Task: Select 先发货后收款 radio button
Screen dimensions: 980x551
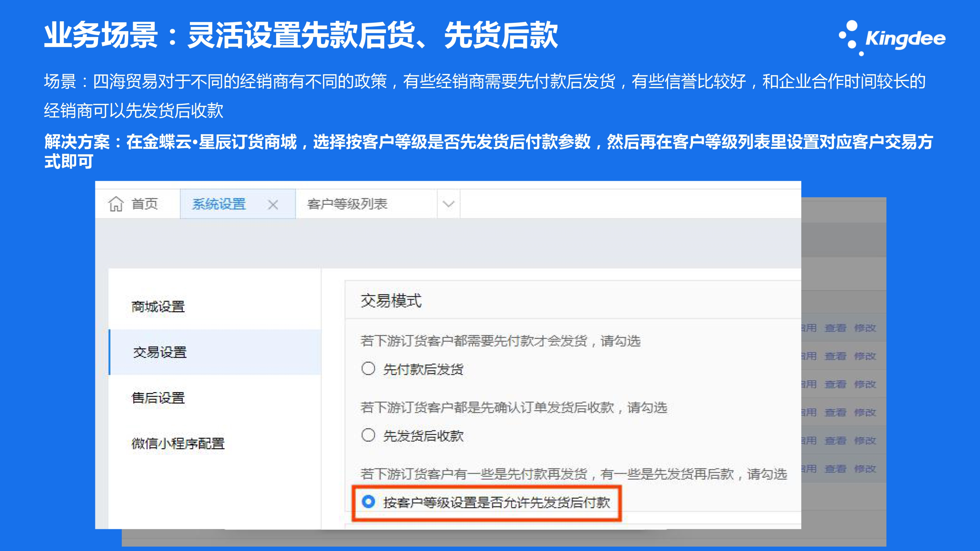Action: 368,435
